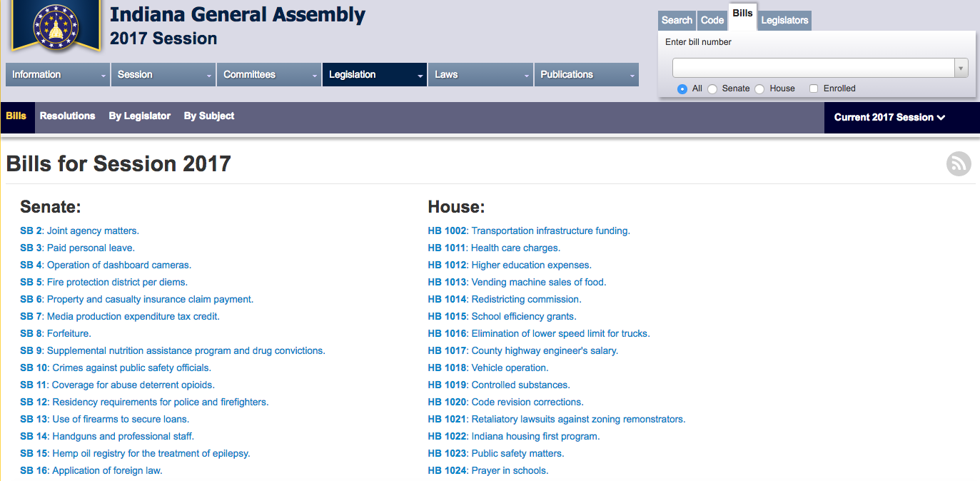Open HB 1021 Retaliatory lawsuits bill
The width and height of the screenshot is (980, 481).
557,420
